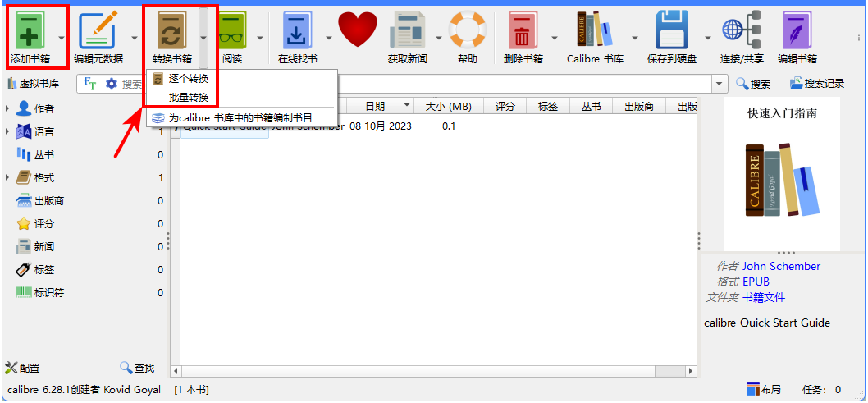Viewport: 868px width, 403px height.
Task: Open dropdown arrow beside Edit metadata
Action: (135, 39)
